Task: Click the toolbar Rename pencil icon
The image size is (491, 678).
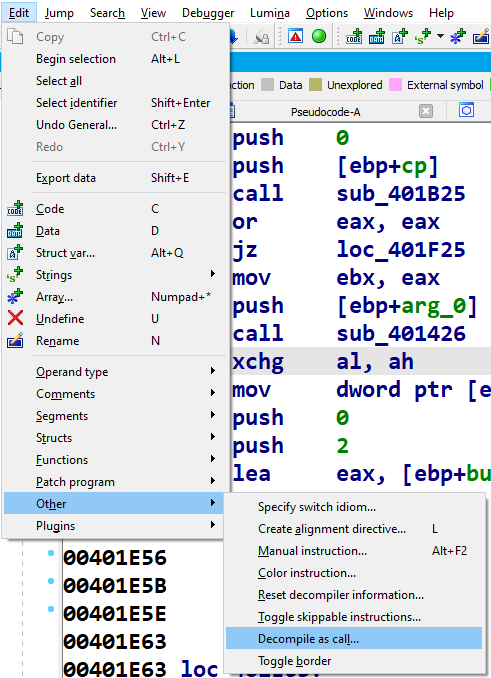Action: pos(481,37)
